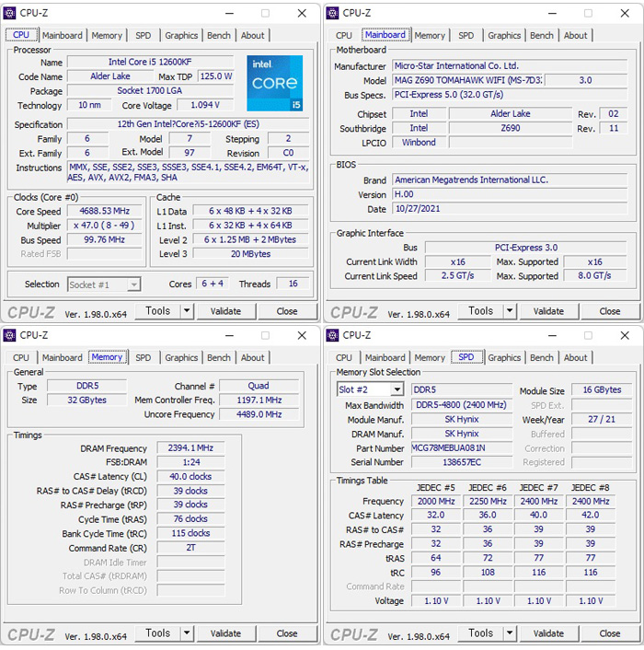Open Tools dropdown arrow in the Mainboard window
This screenshot has height=650, width=644.
510,311
